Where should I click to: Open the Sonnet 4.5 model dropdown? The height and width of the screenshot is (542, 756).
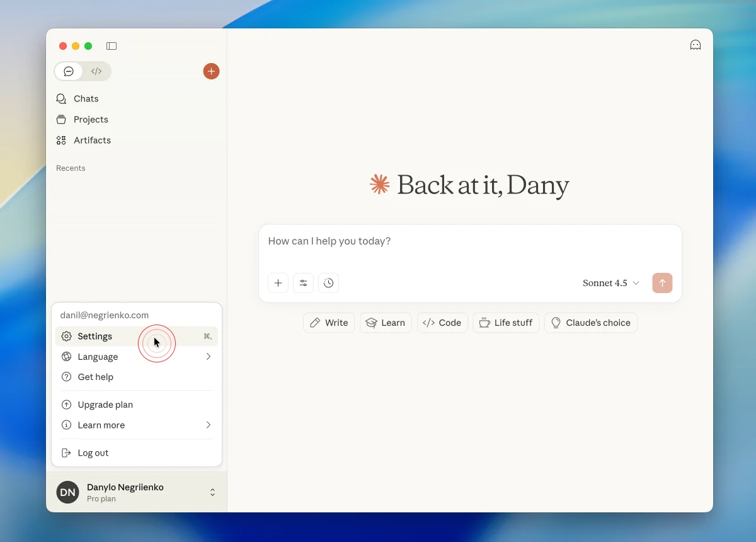610,283
